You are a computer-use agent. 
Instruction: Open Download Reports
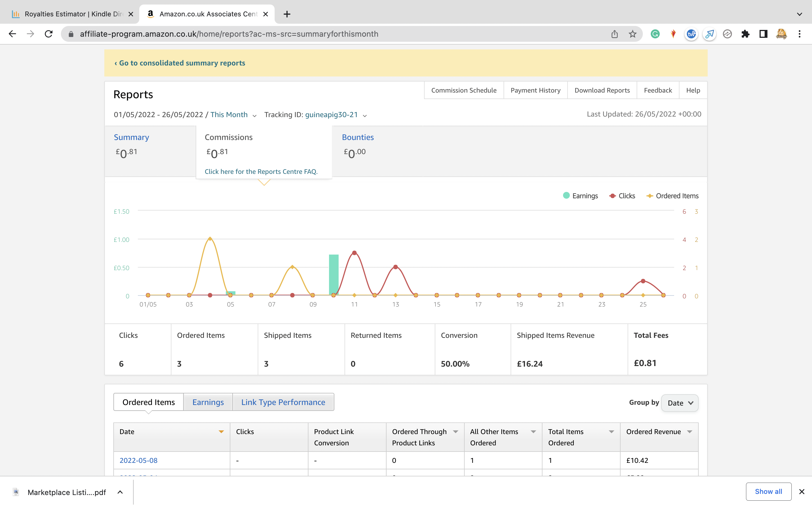(602, 90)
